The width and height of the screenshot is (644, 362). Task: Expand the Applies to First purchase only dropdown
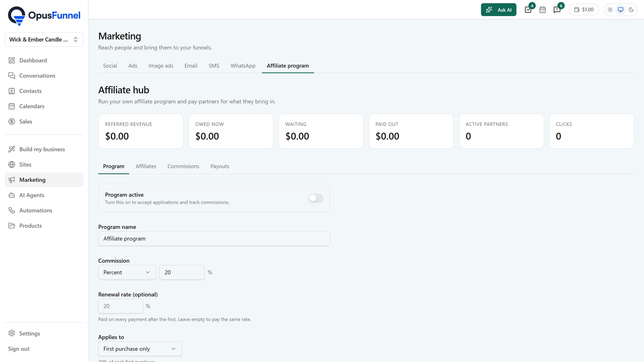[140, 349]
